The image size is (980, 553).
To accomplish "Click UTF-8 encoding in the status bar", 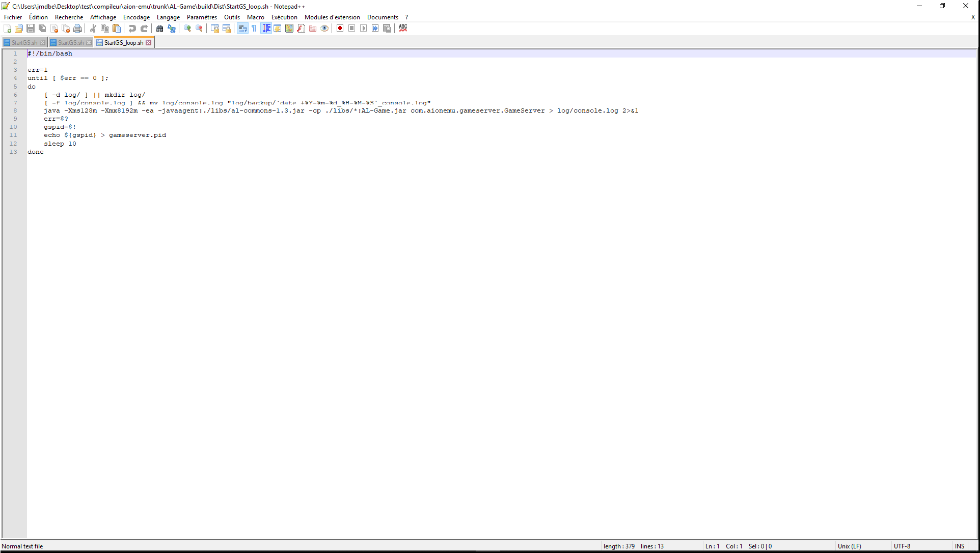I will [902, 546].
